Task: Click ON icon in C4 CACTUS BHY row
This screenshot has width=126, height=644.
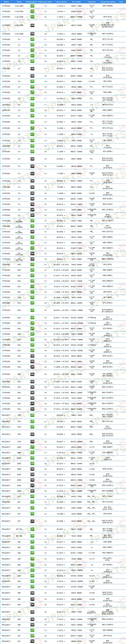Action: (32, 259)
